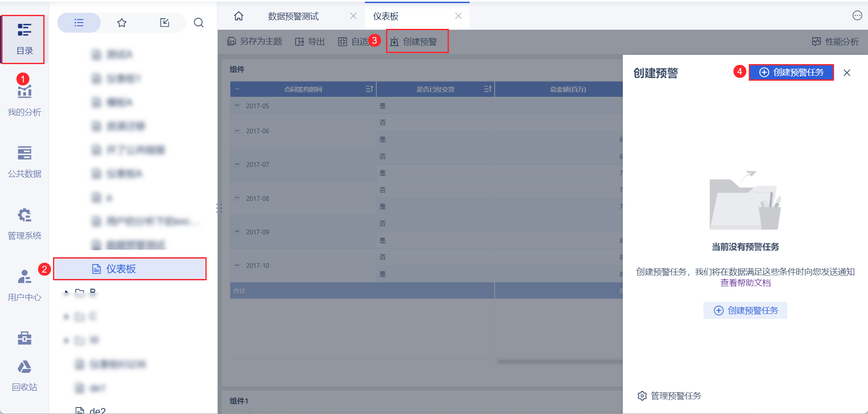Collapse the 2017-09 row group
The height and width of the screenshot is (414, 868).
[237, 232]
